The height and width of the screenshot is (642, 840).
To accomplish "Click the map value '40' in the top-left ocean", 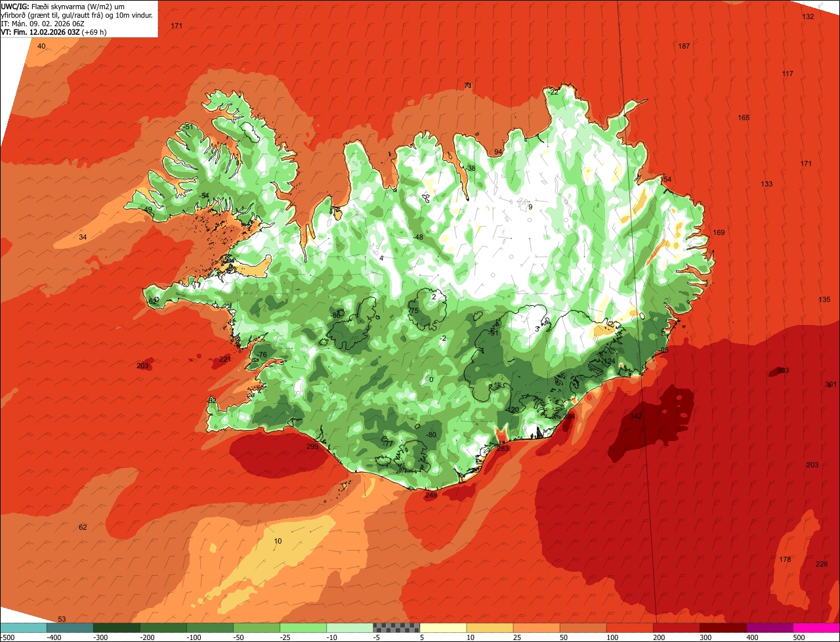I will click(x=41, y=46).
